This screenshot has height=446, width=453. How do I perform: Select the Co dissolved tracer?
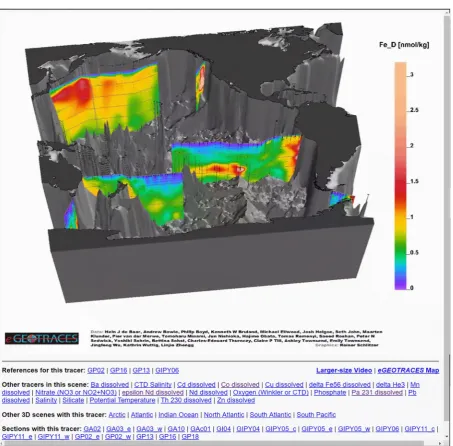point(240,385)
